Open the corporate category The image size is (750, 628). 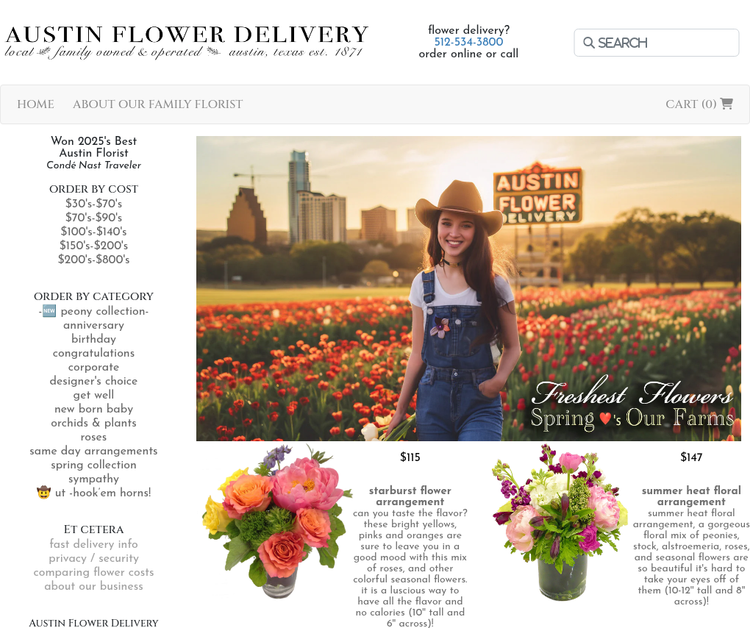click(x=94, y=367)
